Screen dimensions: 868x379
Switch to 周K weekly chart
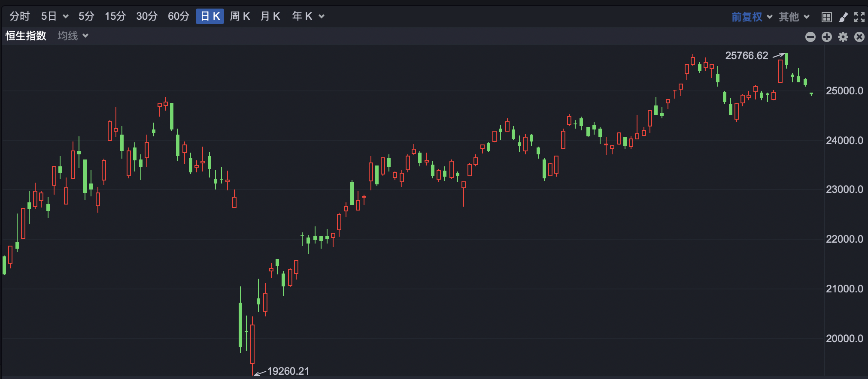coord(240,16)
